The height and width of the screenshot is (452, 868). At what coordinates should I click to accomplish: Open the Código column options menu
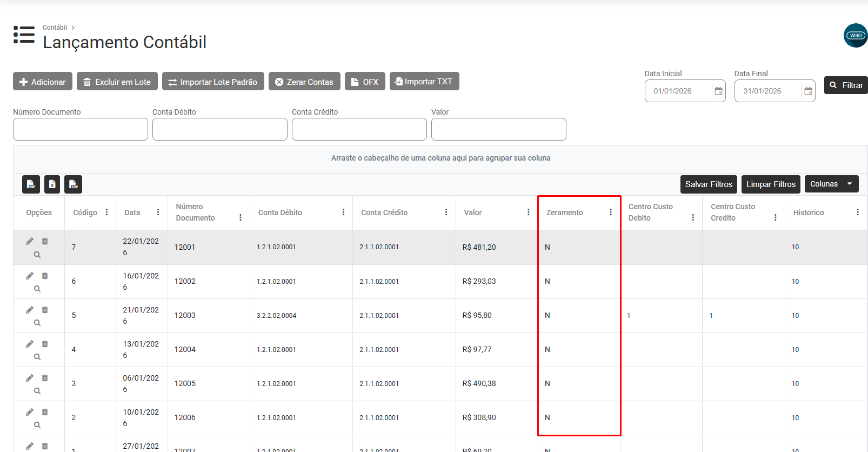coord(106,212)
